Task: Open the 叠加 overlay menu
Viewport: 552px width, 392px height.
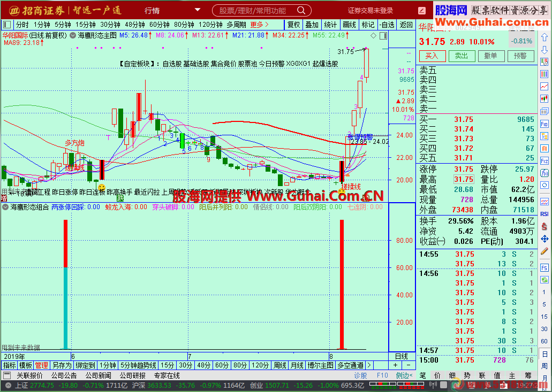Action: point(312,25)
